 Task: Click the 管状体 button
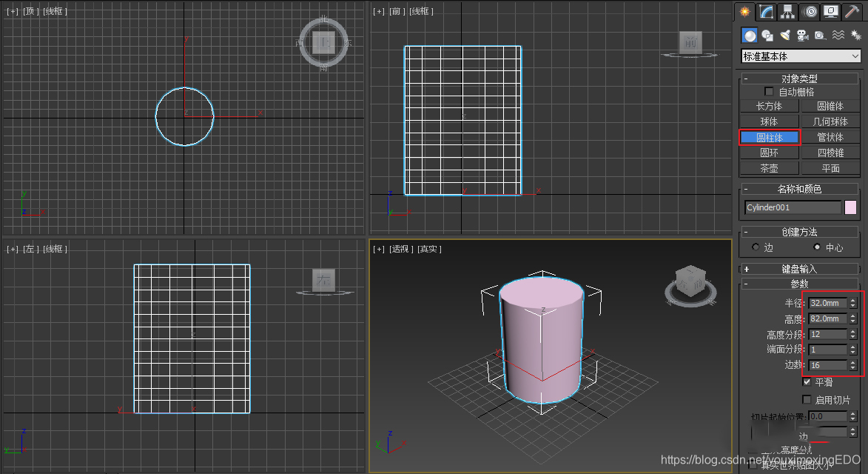click(x=830, y=137)
